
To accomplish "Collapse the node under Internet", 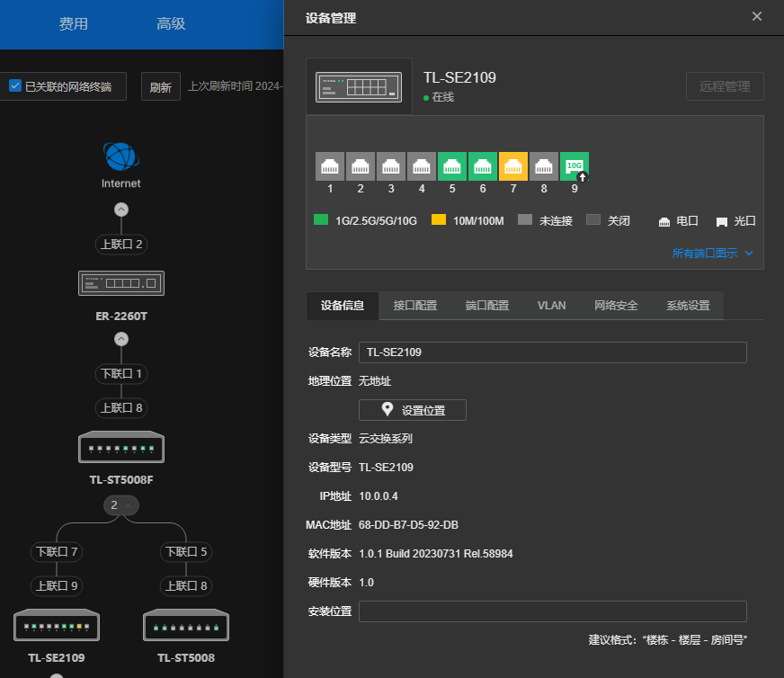I will [x=121, y=210].
